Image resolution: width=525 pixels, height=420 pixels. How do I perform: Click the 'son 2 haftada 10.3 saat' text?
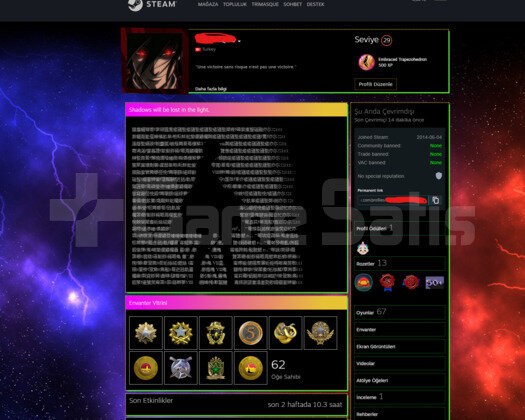305,405
